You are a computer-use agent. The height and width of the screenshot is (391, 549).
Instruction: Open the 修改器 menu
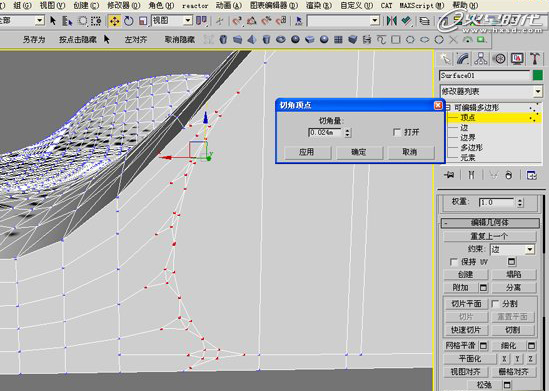click(x=123, y=5)
